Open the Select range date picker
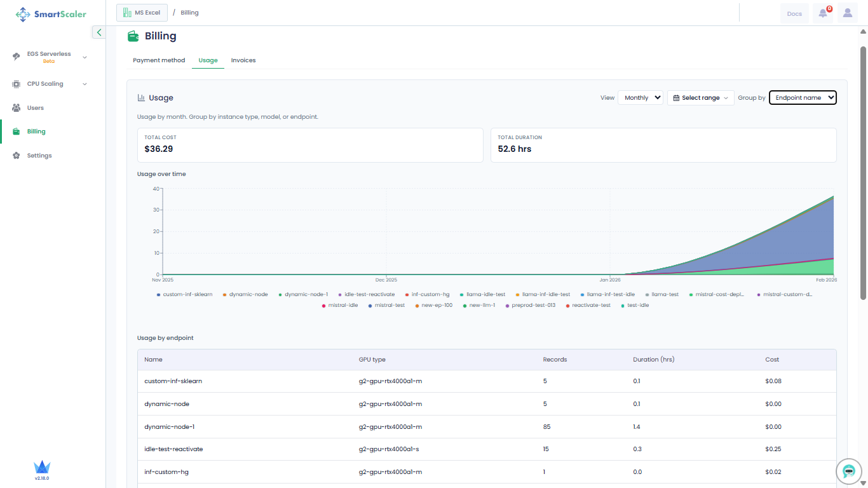 [x=700, y=98]
